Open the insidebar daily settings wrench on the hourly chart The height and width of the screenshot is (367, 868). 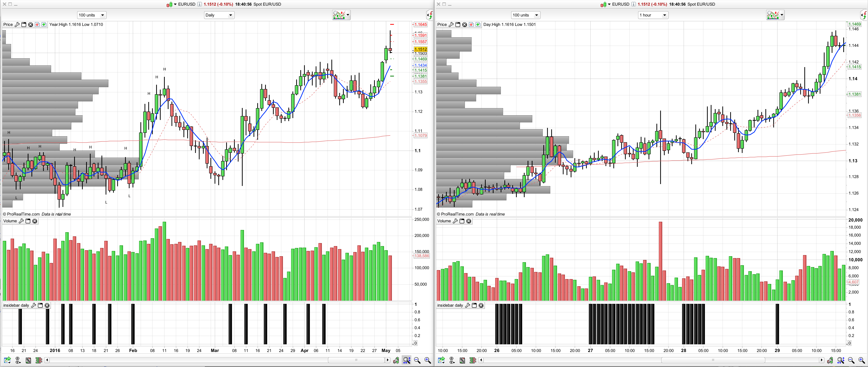pos(467,306)
